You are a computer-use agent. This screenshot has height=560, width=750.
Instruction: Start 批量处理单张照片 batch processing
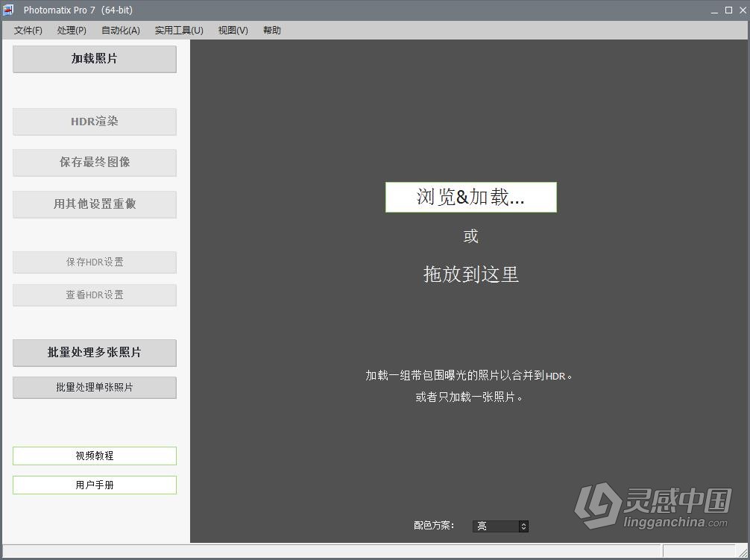(95, 387)
